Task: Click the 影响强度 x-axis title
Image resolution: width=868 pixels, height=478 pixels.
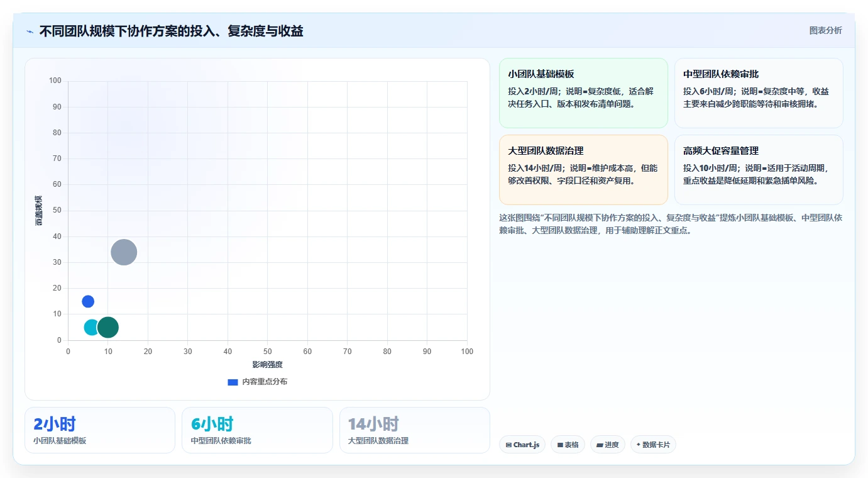Action: coord(267,365)
